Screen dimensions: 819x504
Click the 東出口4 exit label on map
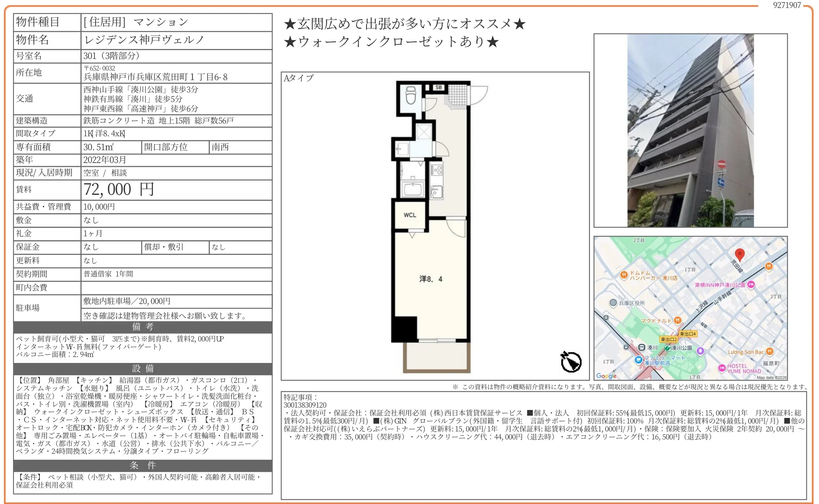tap(688, 334)
